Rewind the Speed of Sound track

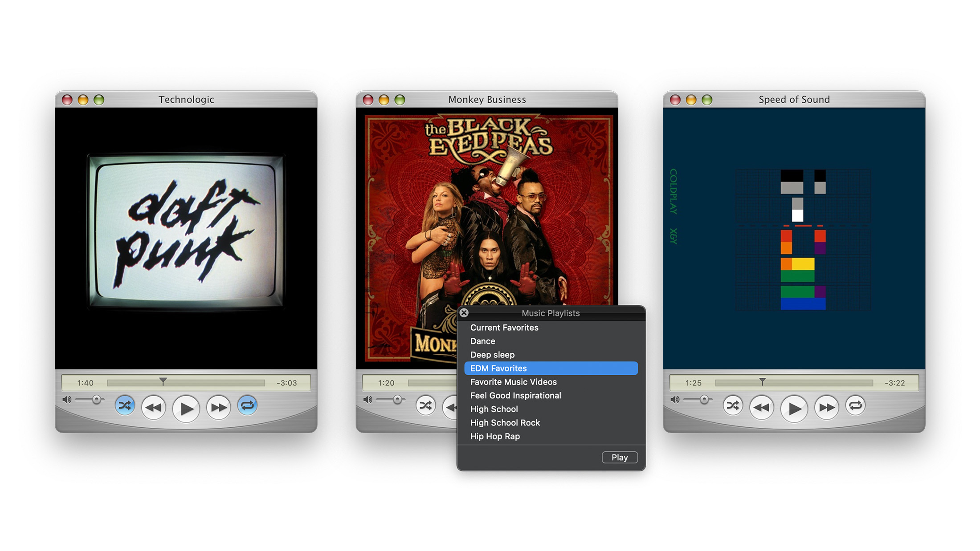coord(762,407)
